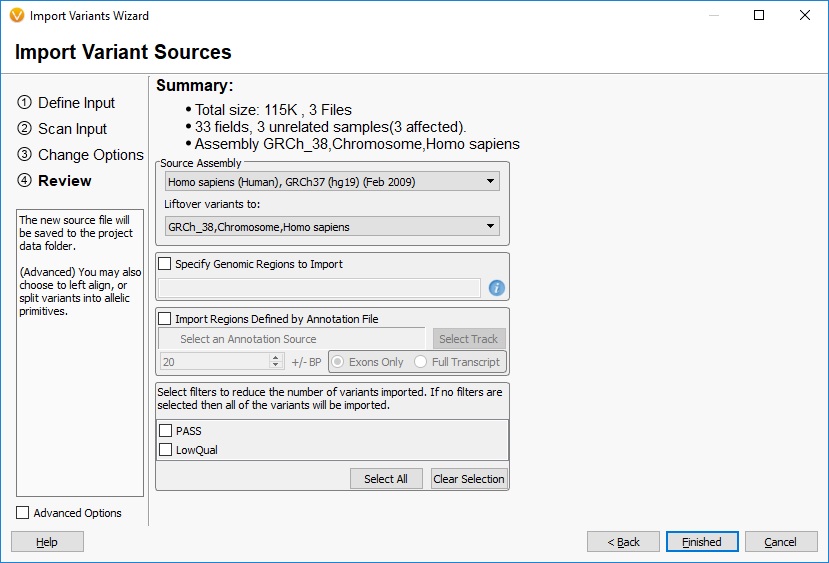Expand the Liftover variants to dropdown
The image size is (829, 563).
click(332, 227)
